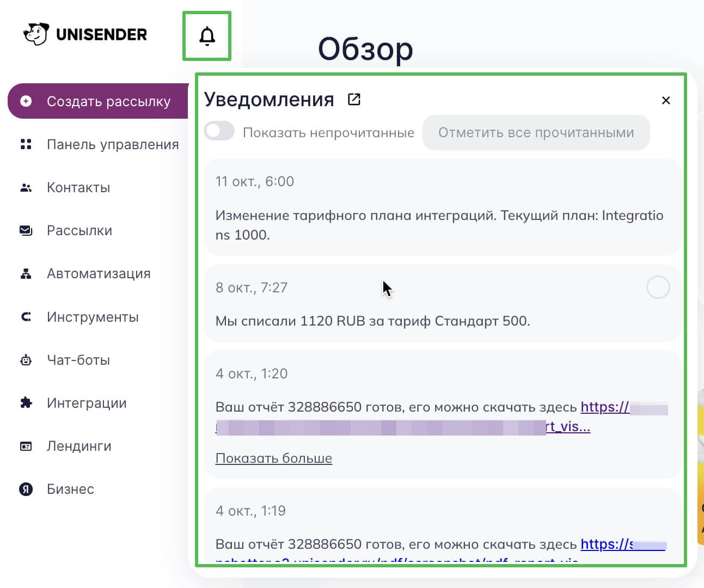Click the Бизнес Yandex icon
The image size is (704, 588).
(26, 489)
